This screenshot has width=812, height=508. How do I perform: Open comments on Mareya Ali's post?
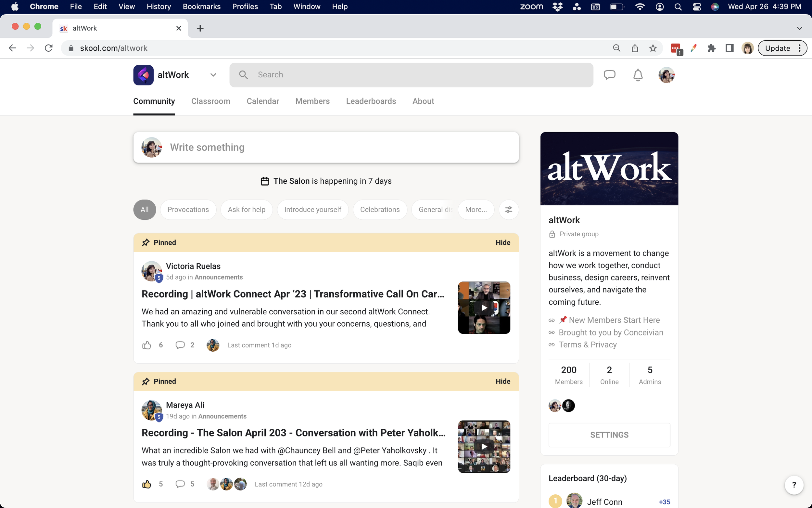pyautogui.click(x=180, y=484)
